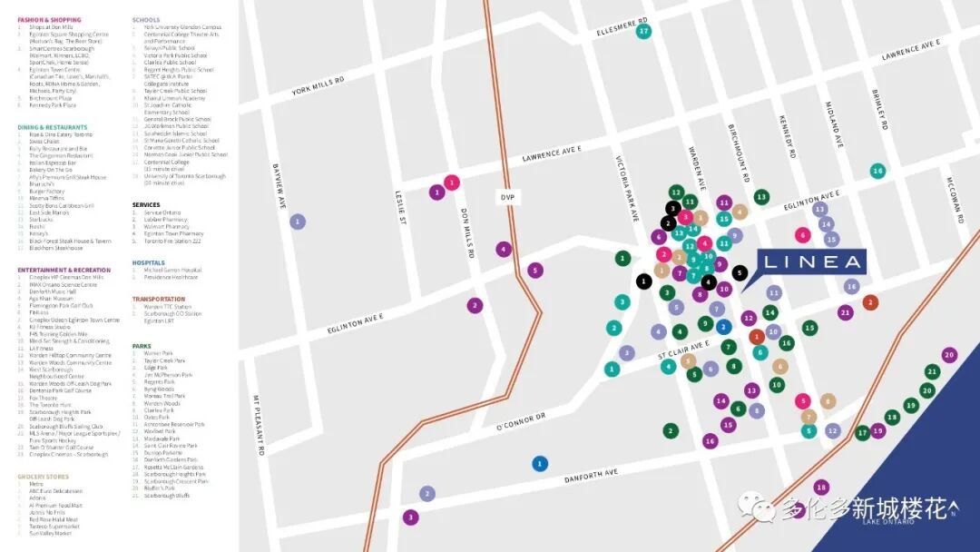The height and width of the screenshot is (552, 980).
Task: Select green marker 21 along the shoreline
Action: [933, 371]
